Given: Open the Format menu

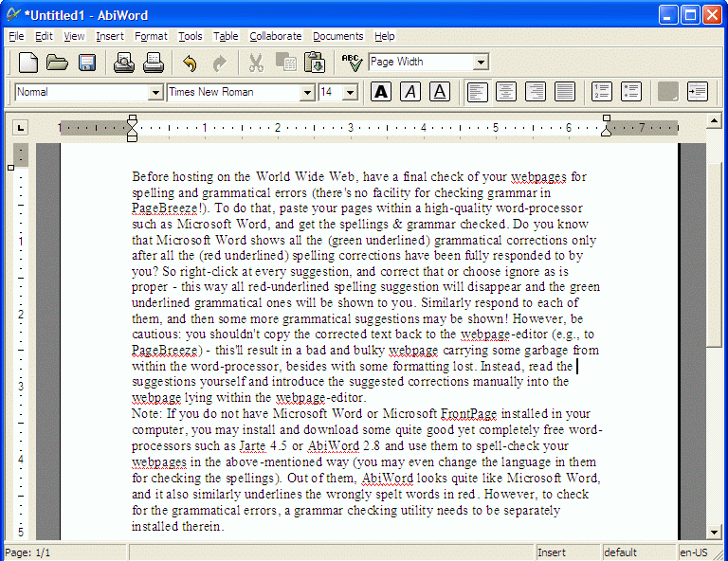Looking at the screenshot, I should point(151,36).
